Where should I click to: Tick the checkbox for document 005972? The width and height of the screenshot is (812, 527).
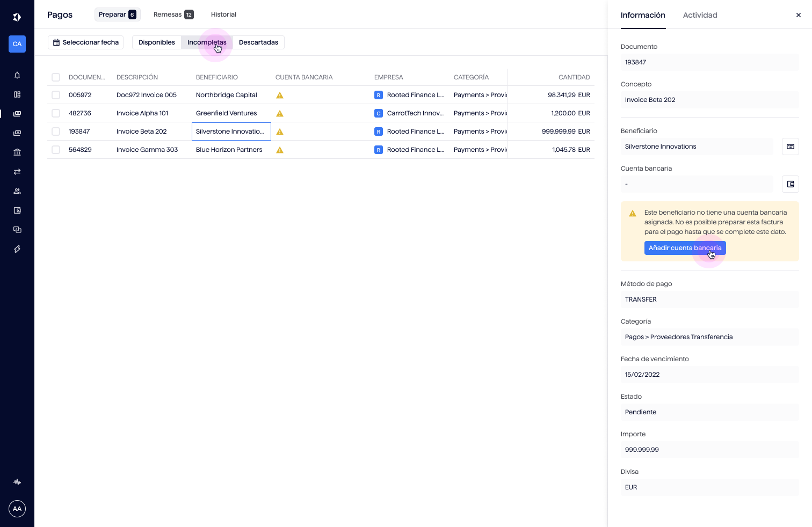(x=56, y=95)
